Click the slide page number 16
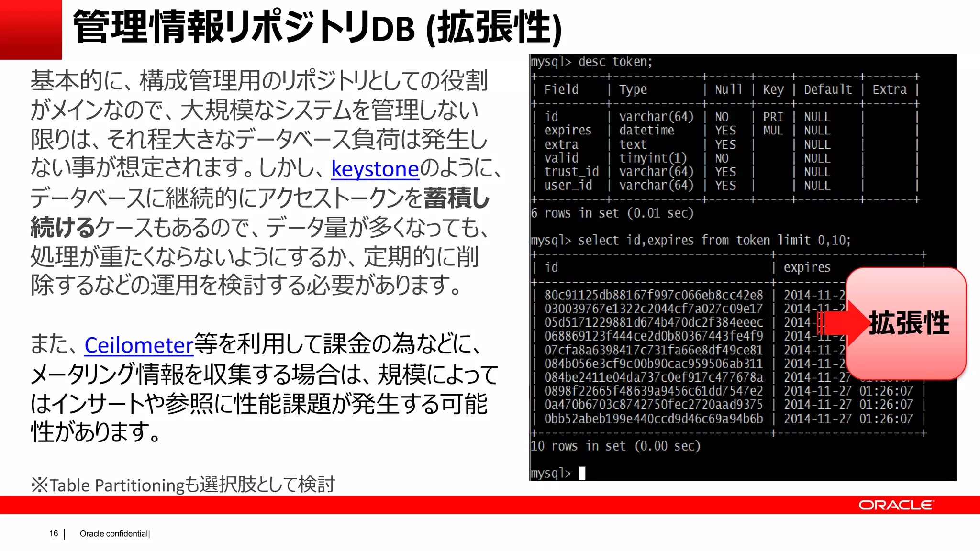The image size is (980, 551). click(x=54, y=533)
